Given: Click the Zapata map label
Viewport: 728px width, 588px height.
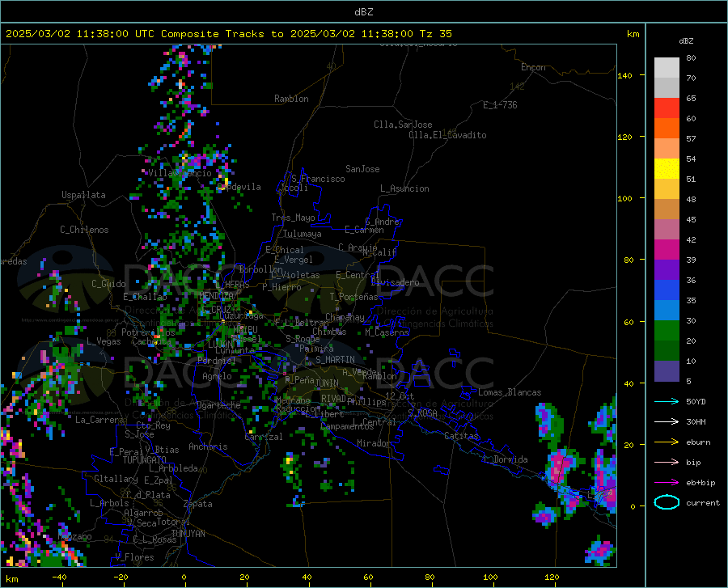Looking at the screenshot, I should pos(198,504).
